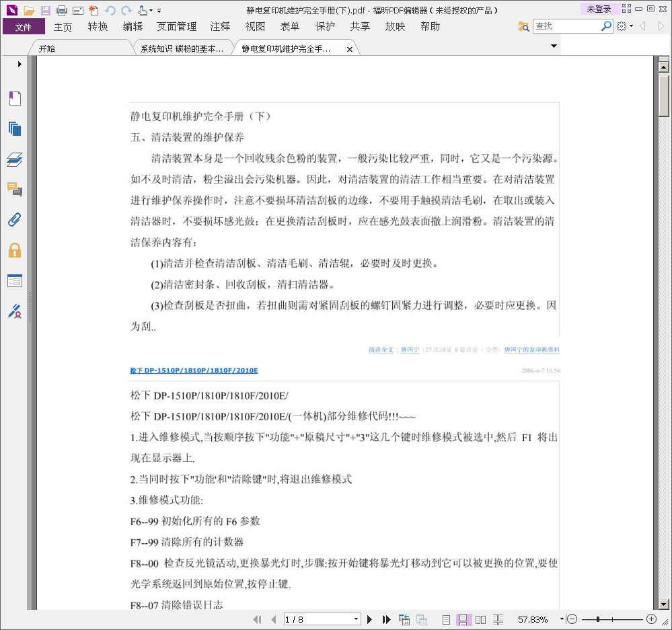Image resolution: width=672 pixels, height=630 pixels.
Task: Open the zoom percentage dropdown at 57.83%
Action: point(562,619)
